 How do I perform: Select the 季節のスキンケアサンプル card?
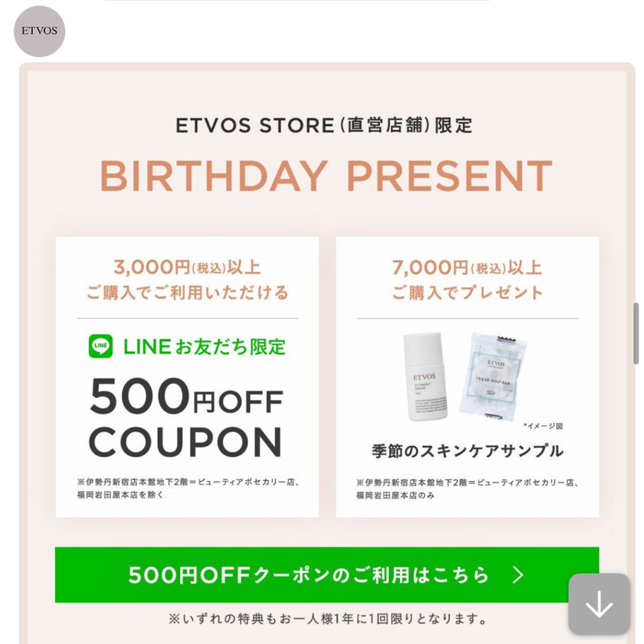pos(468,376)
